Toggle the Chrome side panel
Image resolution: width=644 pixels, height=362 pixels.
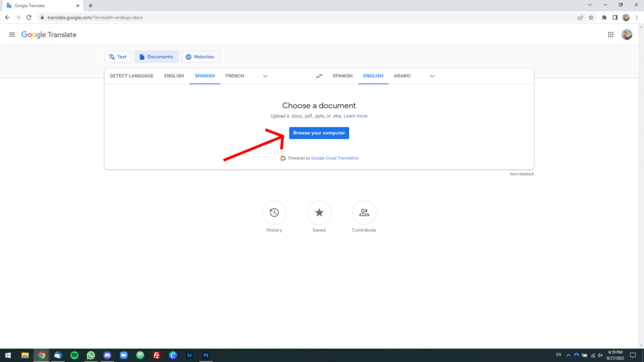point(615,18)
